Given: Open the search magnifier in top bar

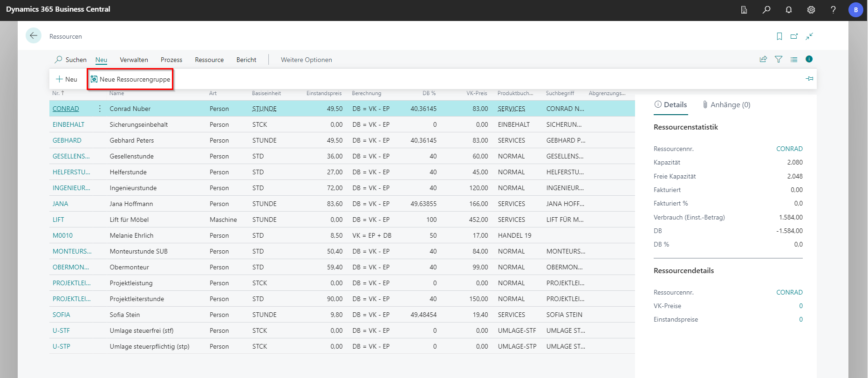Looking at the screenshot, I should tap(766, 10).
